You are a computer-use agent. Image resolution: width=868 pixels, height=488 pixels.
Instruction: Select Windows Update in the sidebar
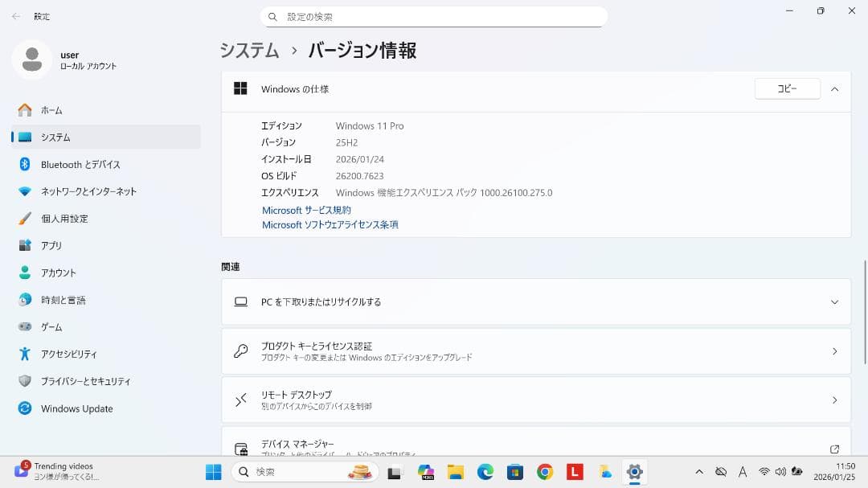coord(78,408)
